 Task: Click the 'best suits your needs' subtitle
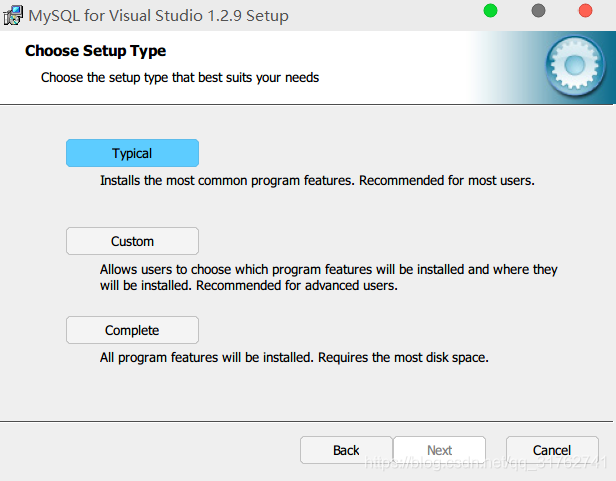click(x=180, y=77)
